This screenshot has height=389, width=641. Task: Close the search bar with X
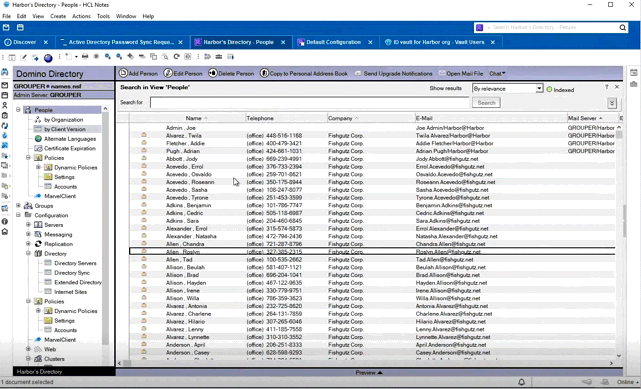pyautogui.click(x=617, y=87)
